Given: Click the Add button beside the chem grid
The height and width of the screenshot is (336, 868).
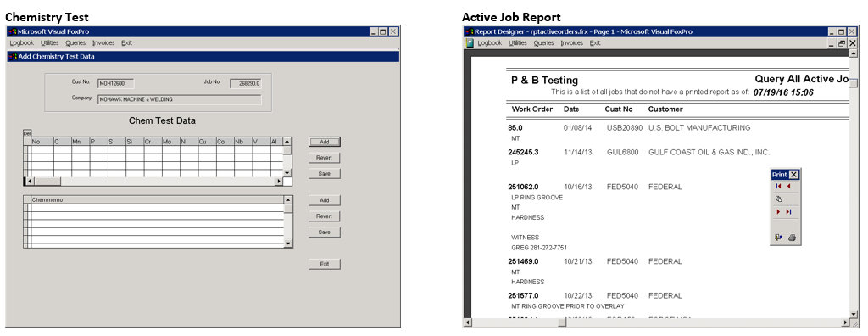Looking at the screenshot, I should 325,142.
